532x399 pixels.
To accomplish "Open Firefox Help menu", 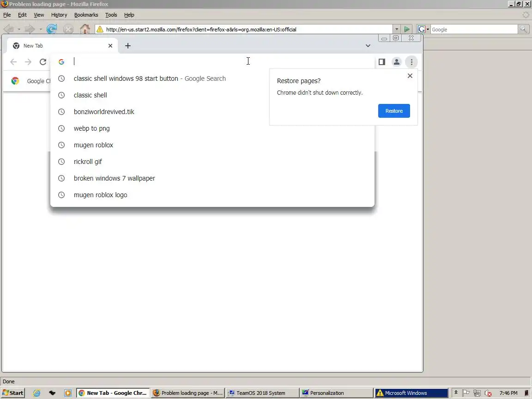I will point(129,15).
